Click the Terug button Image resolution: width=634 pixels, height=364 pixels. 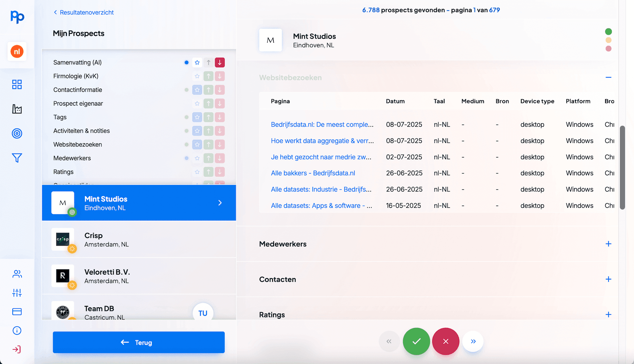pos(139,342)
